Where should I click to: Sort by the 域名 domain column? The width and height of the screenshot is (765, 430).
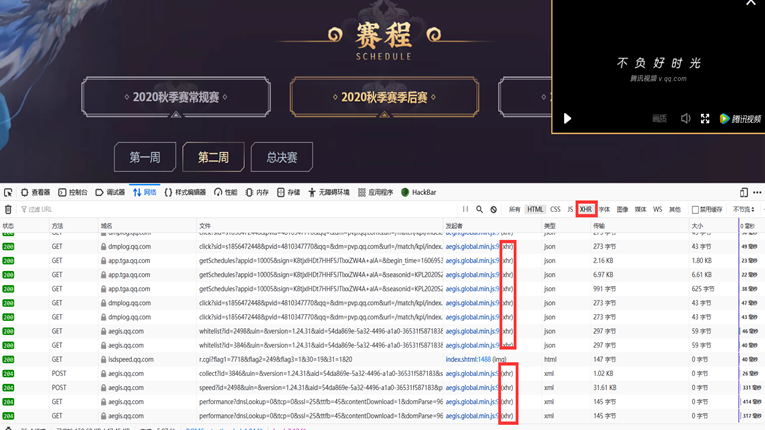click(147, 226)
